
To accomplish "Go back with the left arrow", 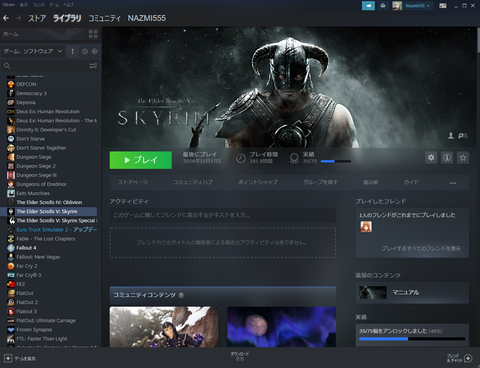I will (6, 18).
